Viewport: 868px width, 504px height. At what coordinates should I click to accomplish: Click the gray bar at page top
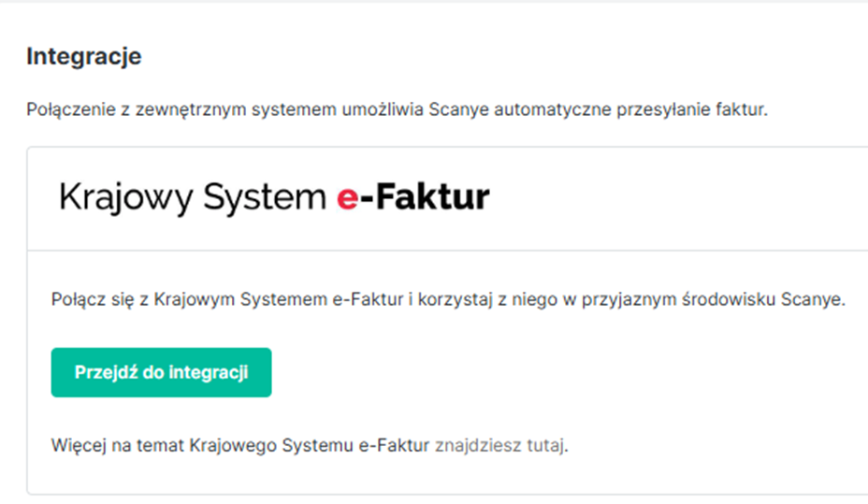click(x=434, y=1)
